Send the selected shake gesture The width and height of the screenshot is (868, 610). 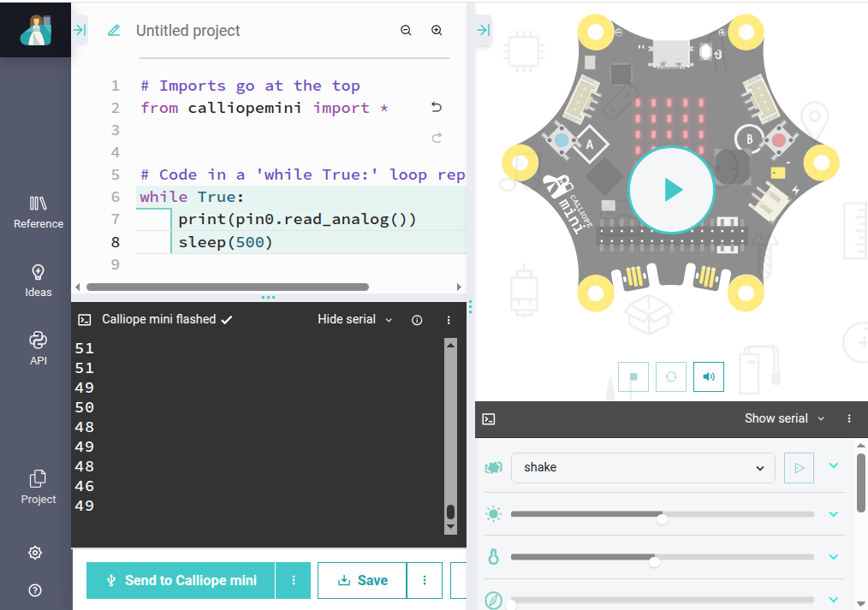coord(799,468)
